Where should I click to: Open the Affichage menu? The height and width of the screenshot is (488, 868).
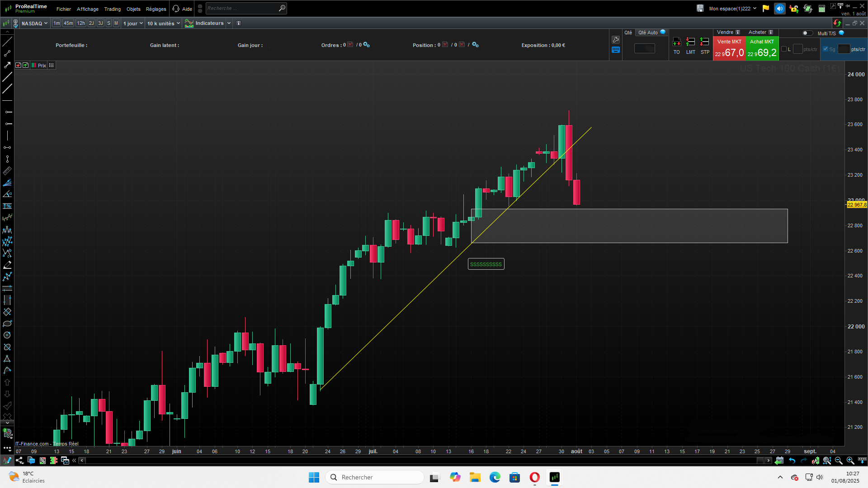pos(87,9)
